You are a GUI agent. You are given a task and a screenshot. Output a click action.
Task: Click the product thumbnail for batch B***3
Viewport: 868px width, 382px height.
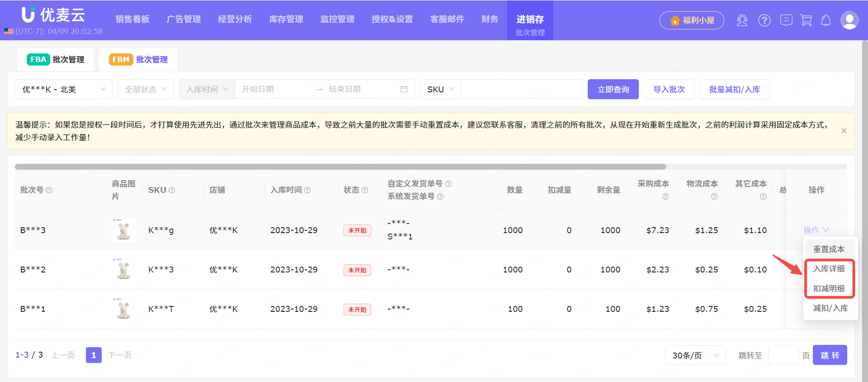pos(123,230)
